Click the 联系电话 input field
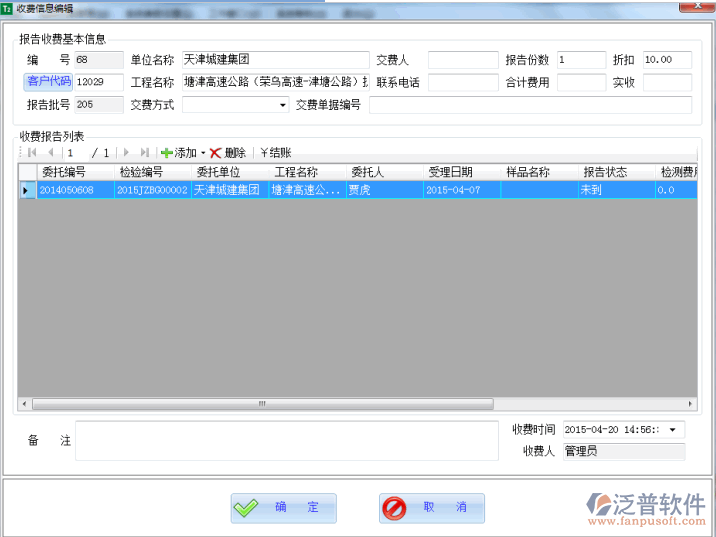716x537 pixels. coord(463,82)
